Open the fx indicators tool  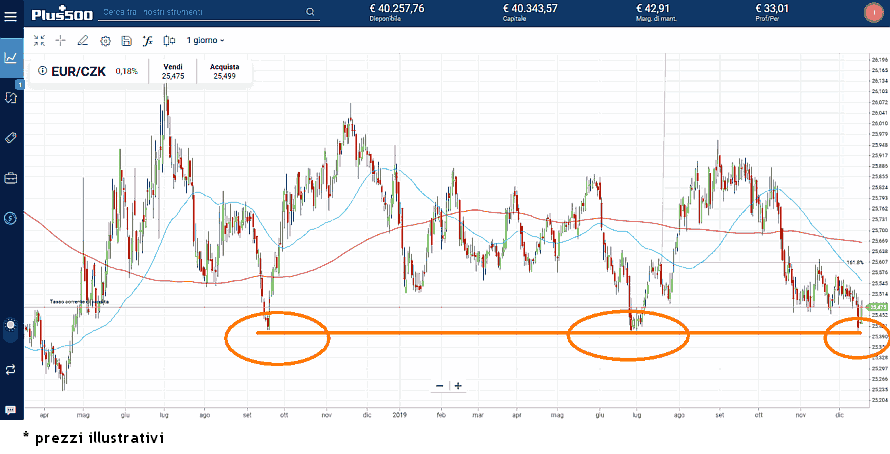[147, 41]
